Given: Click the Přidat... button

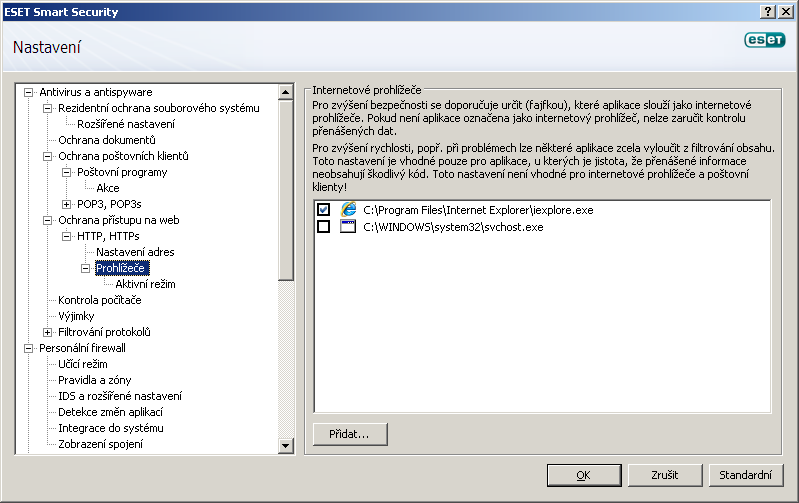Looking at the screenshot, I should click(x=350, y=434).
